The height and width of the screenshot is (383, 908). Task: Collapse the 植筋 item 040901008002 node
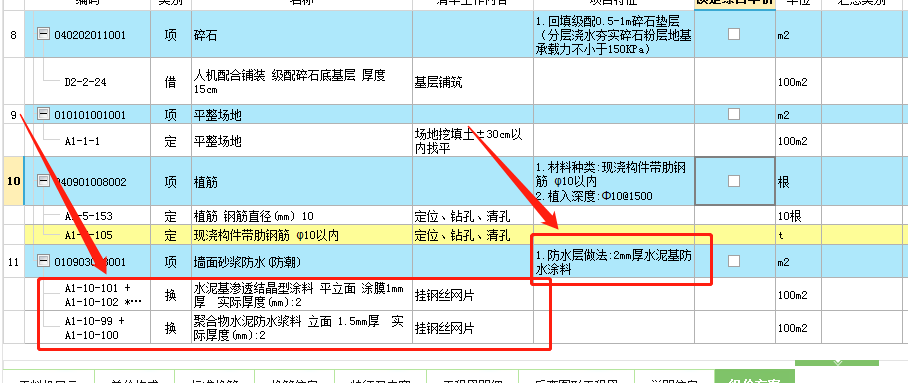point(43,181)
